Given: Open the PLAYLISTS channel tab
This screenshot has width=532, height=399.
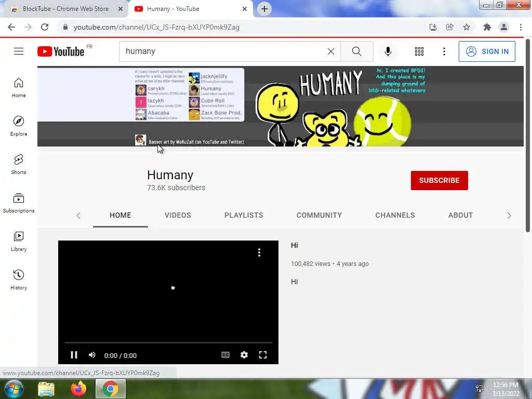Looking at the screenshot, I should coord(244,215).
